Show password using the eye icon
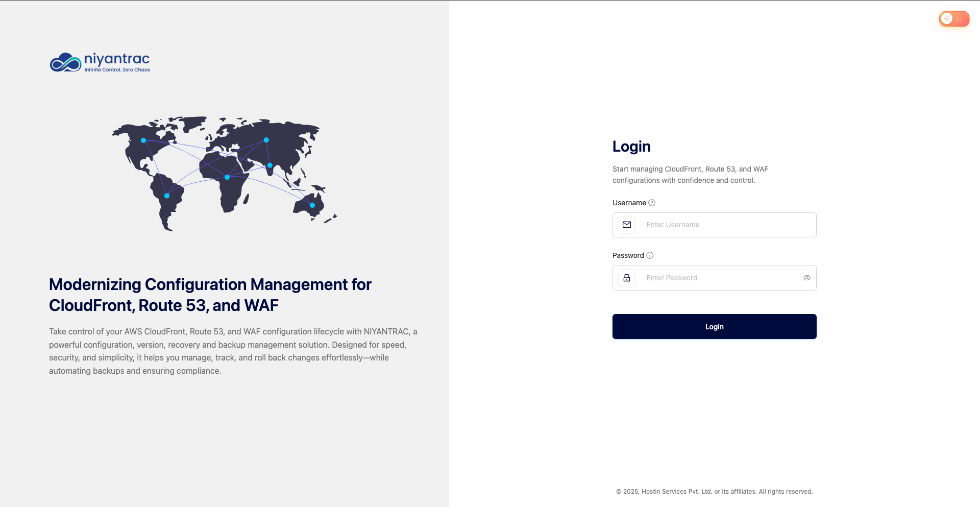Viewport: 980px width, 507px height. pyautogui.click(x=807, y=278)
